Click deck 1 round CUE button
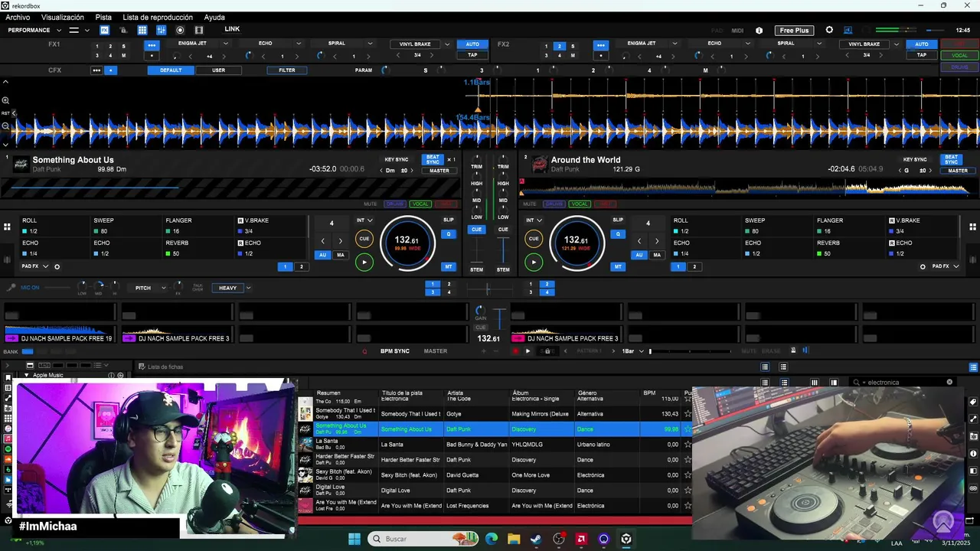 coord(364,239)
